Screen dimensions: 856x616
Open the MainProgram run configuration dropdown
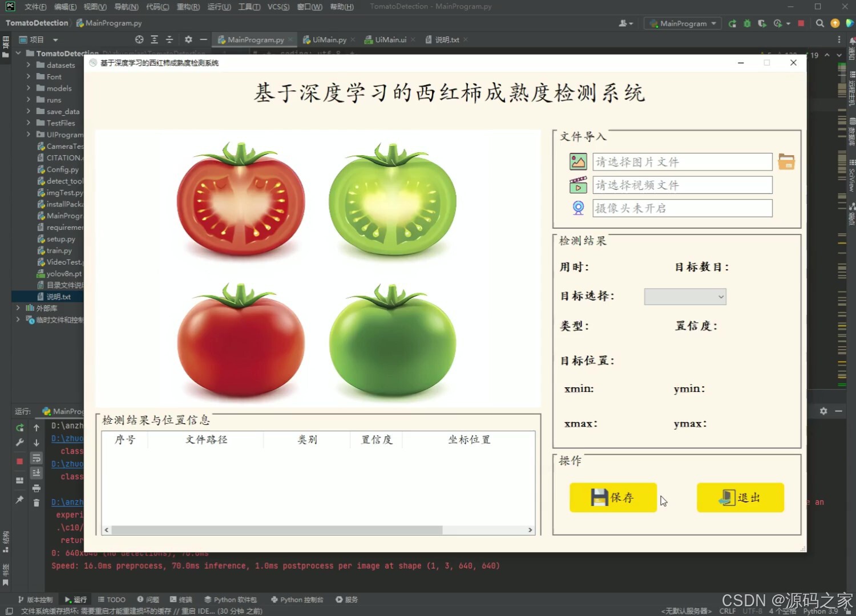(683, 23)
